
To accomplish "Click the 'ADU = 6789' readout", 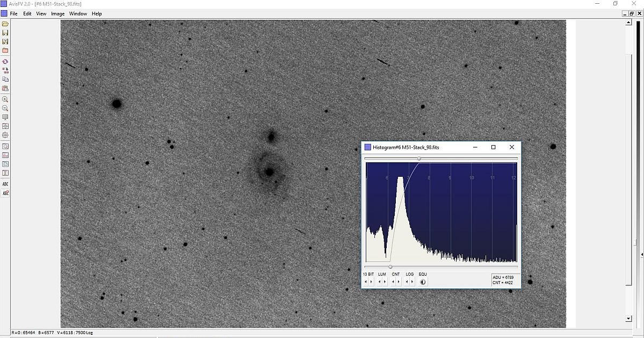I will tap(503, 278).
